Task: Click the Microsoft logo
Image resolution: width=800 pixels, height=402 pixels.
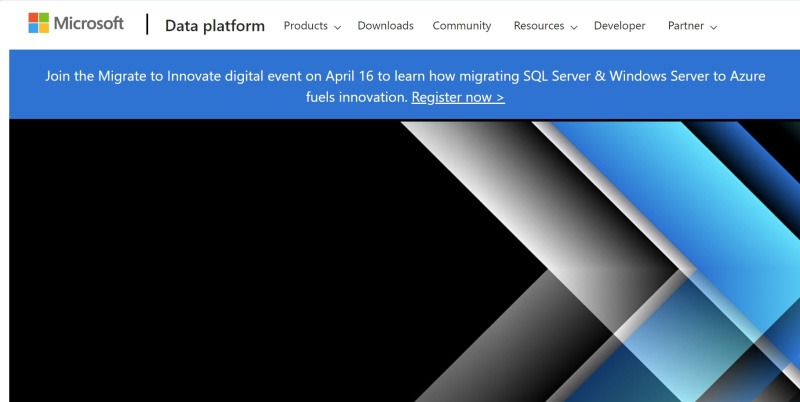Action: pos(76,23)
